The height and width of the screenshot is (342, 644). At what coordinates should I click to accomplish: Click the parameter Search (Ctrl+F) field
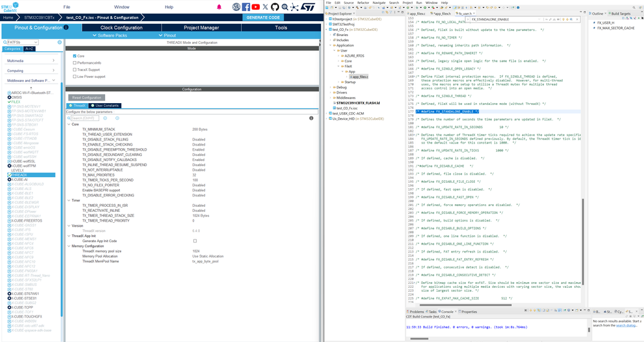84,119
